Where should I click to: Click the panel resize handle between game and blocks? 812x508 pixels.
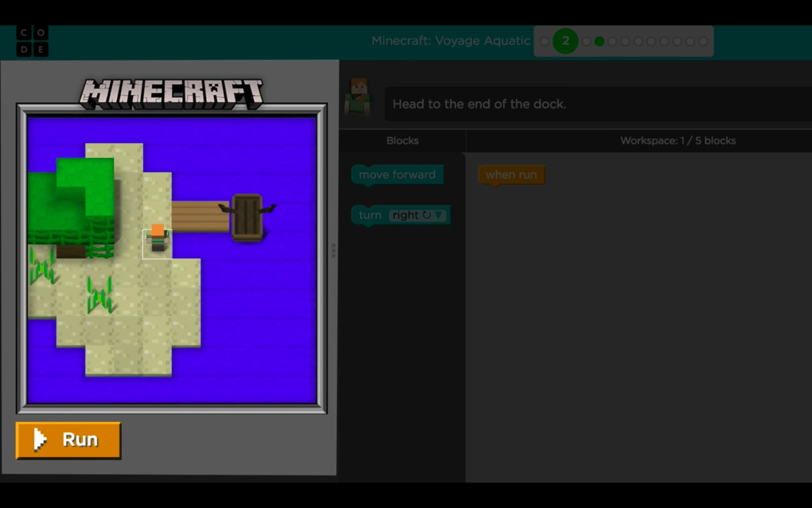333,251
